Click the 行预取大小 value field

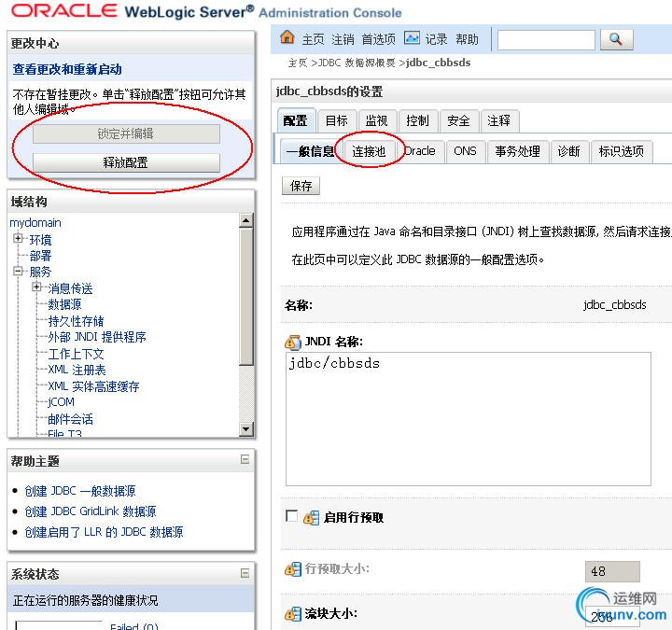point(612,571)
